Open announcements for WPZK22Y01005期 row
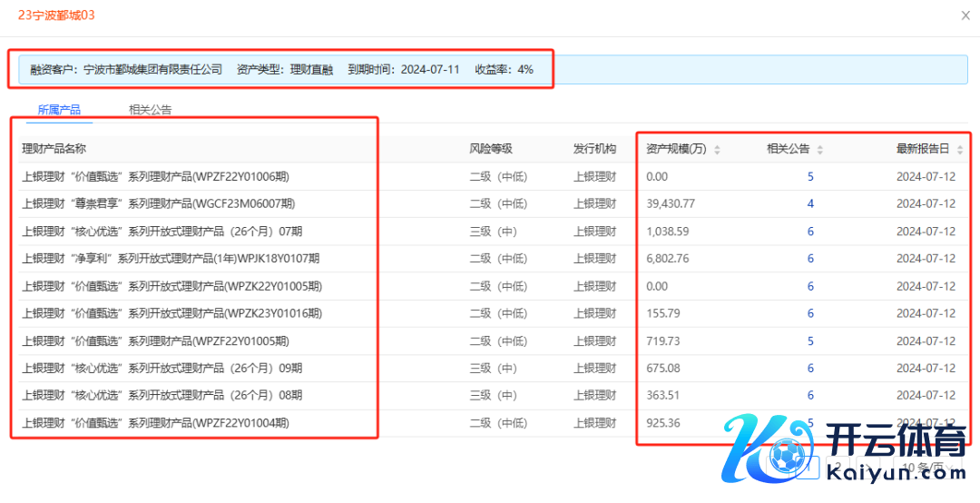The image size is (980, 503). click(x=810, y=286)
